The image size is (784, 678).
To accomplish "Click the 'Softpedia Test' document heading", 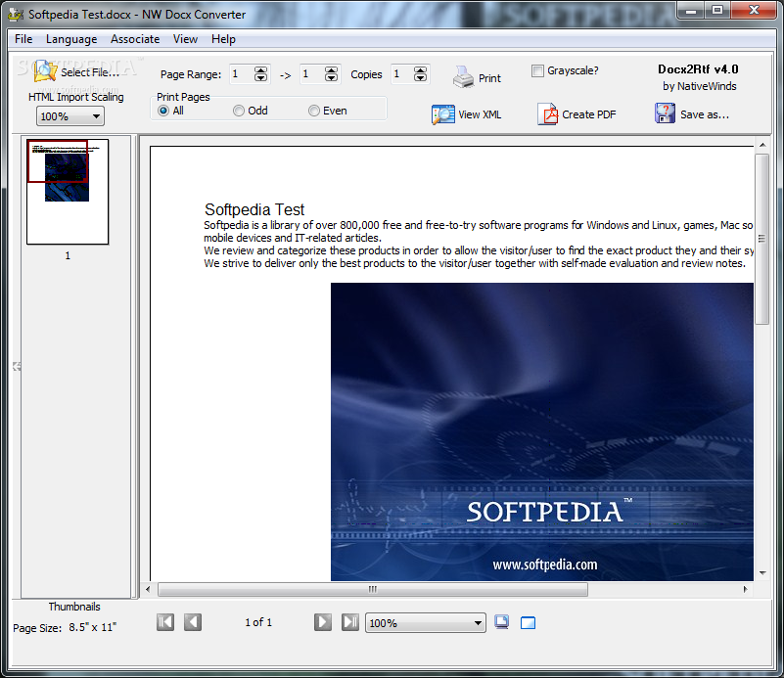I will click(254, 209).
